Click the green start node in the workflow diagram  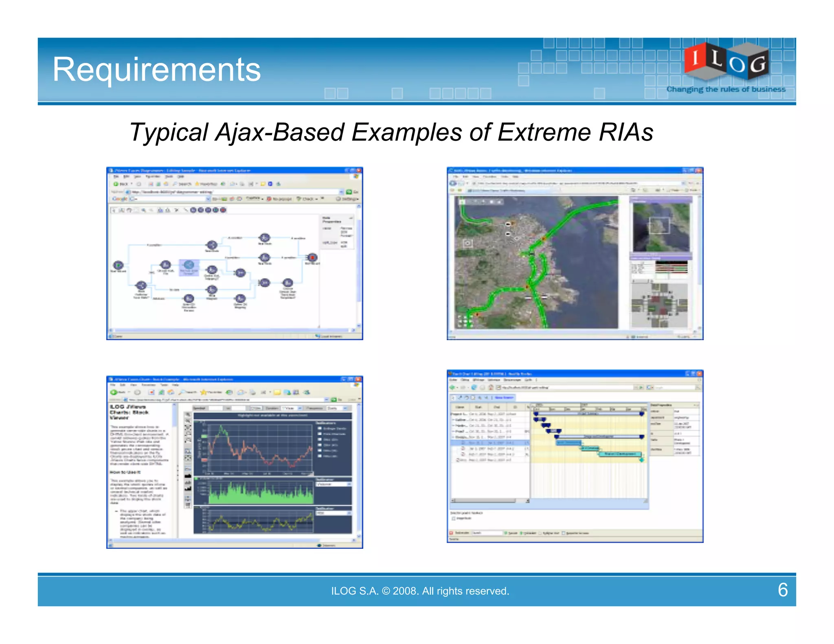(x=118, y=265)
